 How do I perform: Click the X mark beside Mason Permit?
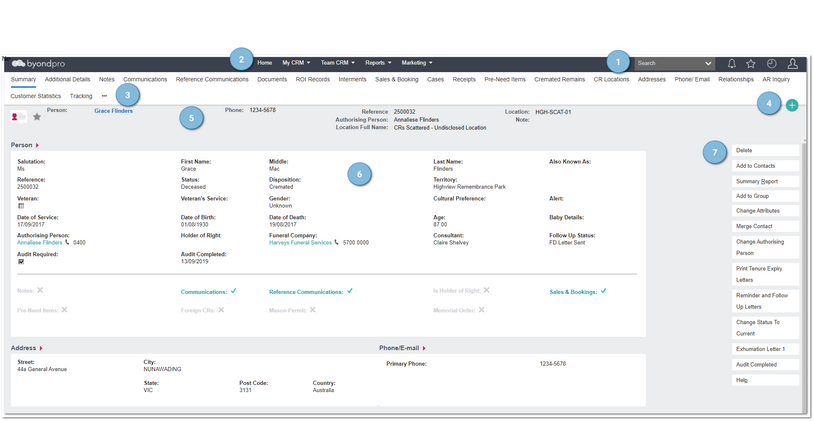point(313,309)
